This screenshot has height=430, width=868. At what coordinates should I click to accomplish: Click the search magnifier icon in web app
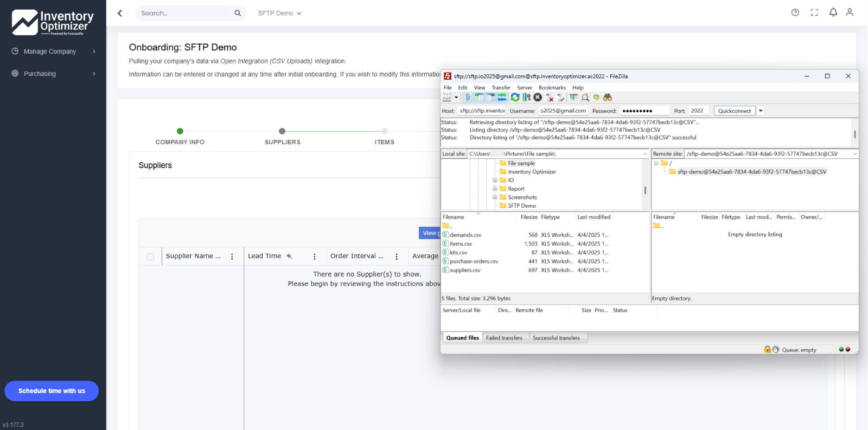click(x=238, y=13)
